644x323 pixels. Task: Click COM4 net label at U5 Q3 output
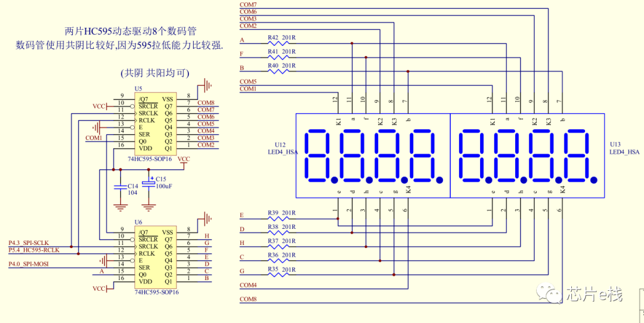click(x=206, y=131)
